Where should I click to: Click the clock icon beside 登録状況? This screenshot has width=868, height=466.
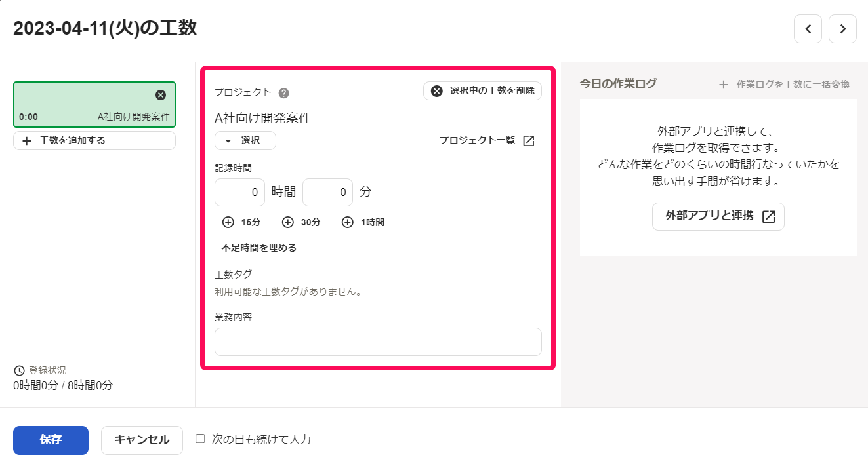19,370
